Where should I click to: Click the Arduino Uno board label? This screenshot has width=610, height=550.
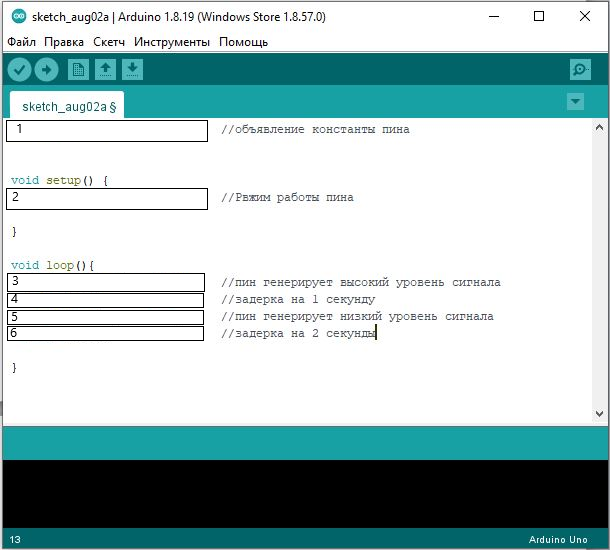(x=558, y=539)
